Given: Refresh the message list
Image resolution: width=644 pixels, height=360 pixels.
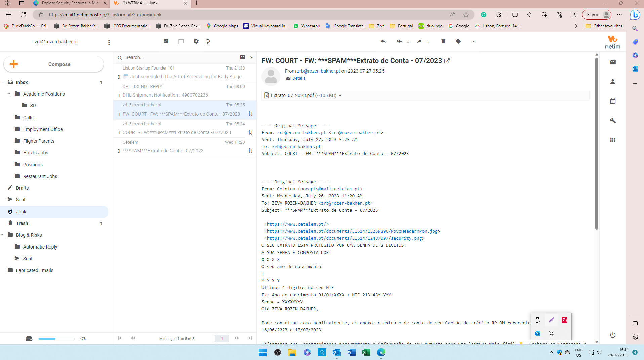Looking at the screenshot, I should coord(208,41).
